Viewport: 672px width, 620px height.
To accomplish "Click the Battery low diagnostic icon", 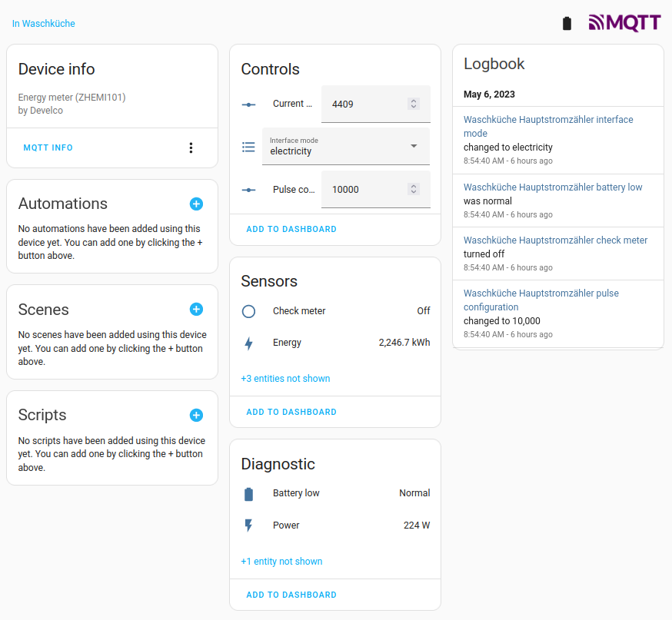I will tap(248, 493).
